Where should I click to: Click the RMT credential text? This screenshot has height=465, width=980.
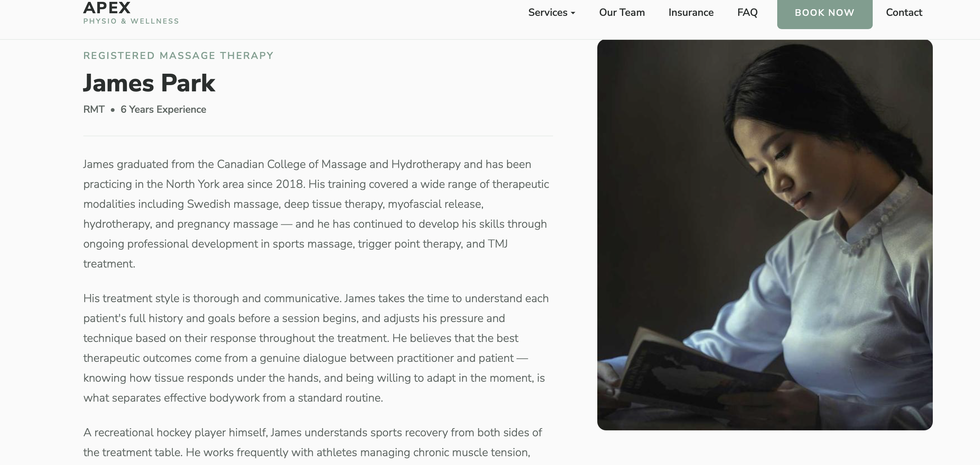point(93,109)
